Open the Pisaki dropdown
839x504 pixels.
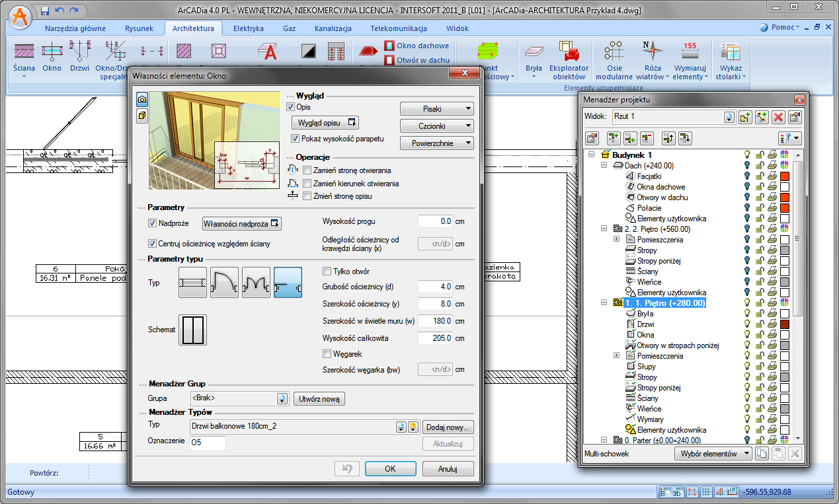point(436,108)
